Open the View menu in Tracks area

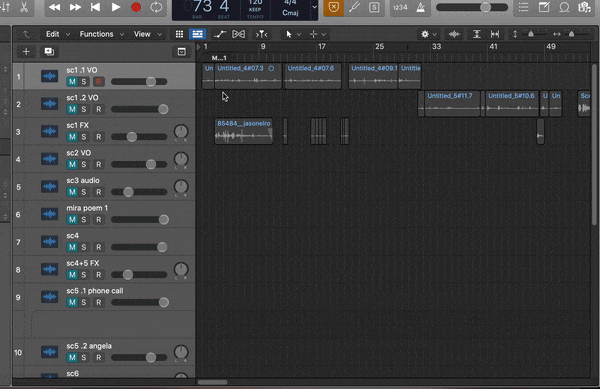click(x=147, y=34)
